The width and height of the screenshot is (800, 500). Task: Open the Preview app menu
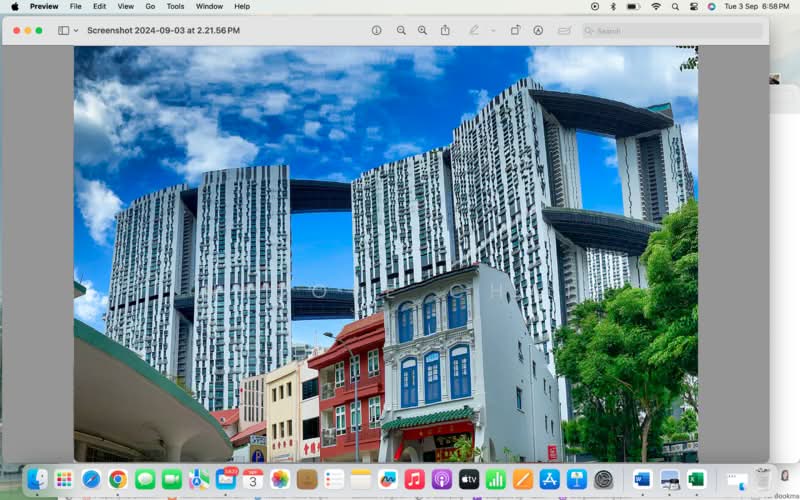point(44,7)
